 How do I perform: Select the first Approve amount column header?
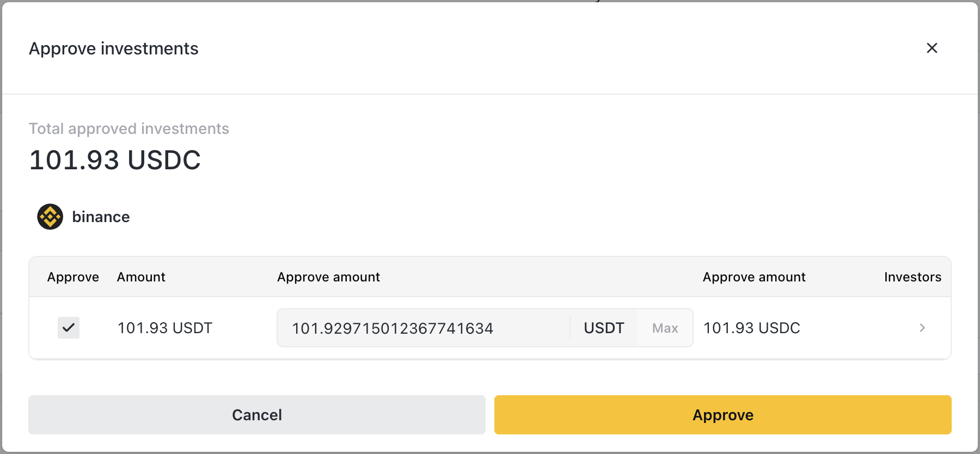pyautogui.click(x=328, y=277)
